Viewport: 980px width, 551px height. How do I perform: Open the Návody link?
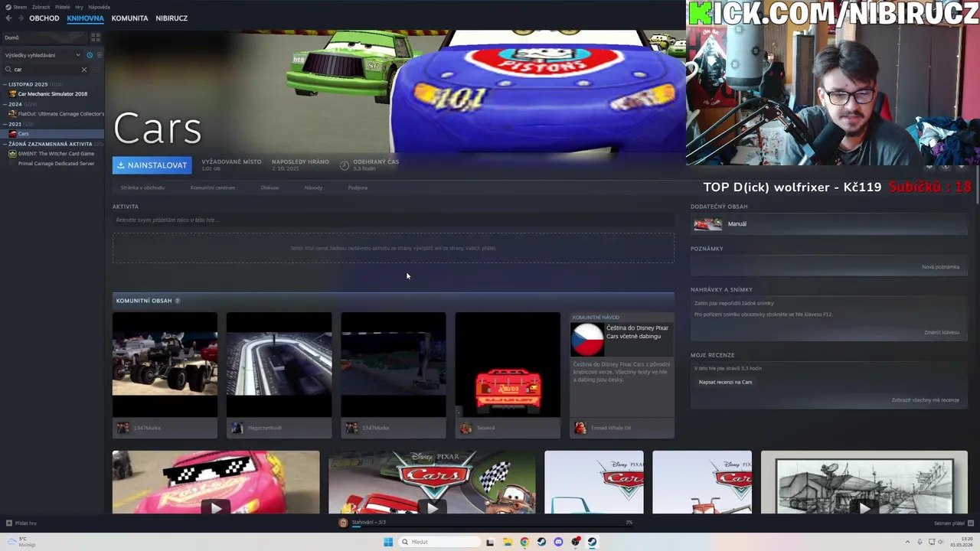[x=313, y=187]
